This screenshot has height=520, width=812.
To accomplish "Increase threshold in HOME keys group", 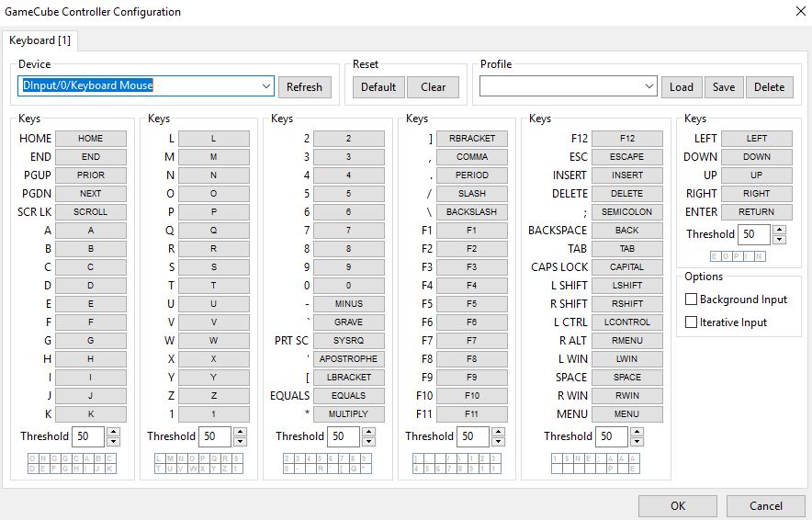I will pos(113,432).
